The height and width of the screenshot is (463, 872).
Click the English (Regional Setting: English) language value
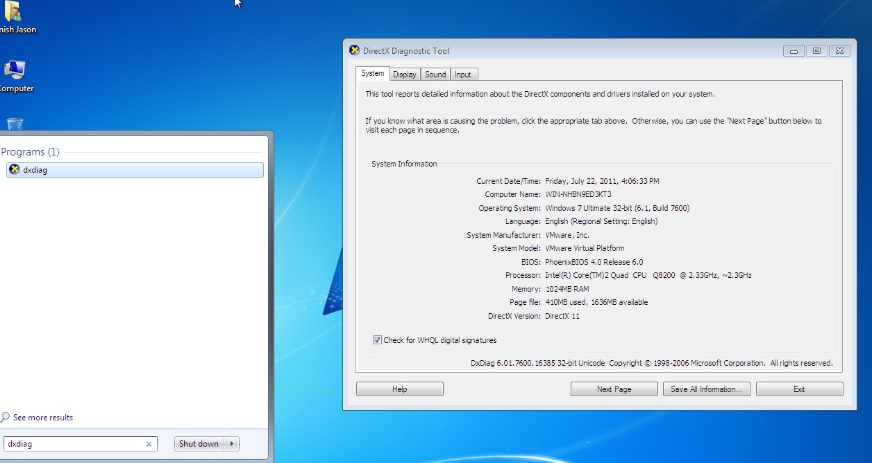coord(601,221)
